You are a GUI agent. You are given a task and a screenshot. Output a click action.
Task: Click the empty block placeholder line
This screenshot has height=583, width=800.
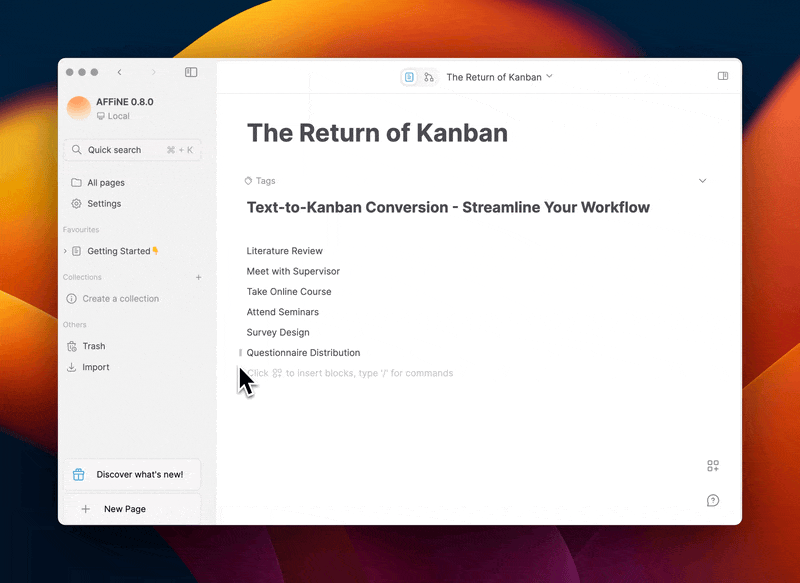350,373
